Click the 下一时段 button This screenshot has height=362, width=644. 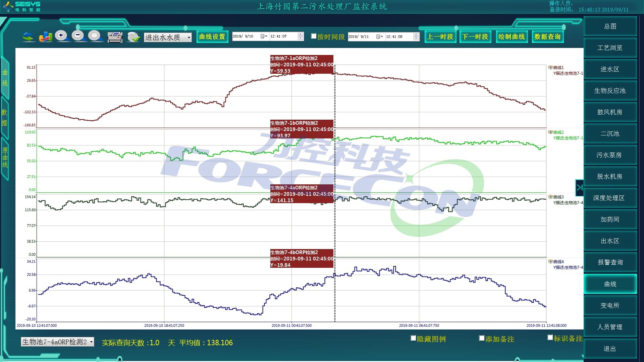point(475,37)
